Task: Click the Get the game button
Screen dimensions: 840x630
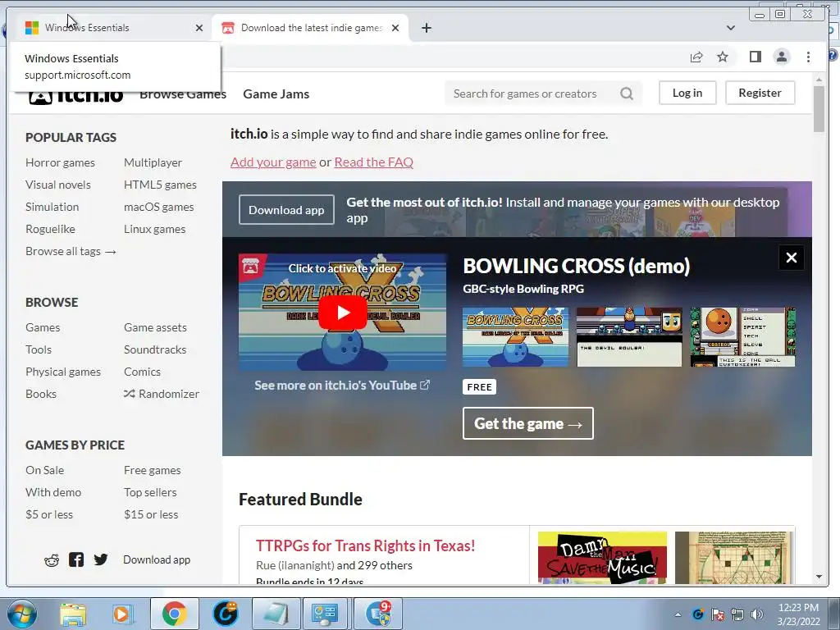Action: pyautogui.click(x=527, y=423)
